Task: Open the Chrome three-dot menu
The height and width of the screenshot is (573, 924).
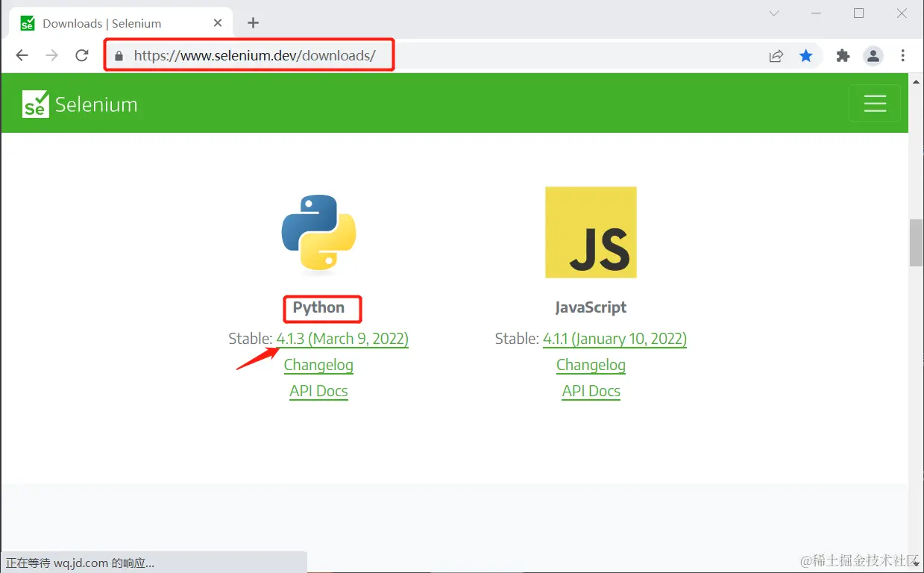Action: (903, 55)
